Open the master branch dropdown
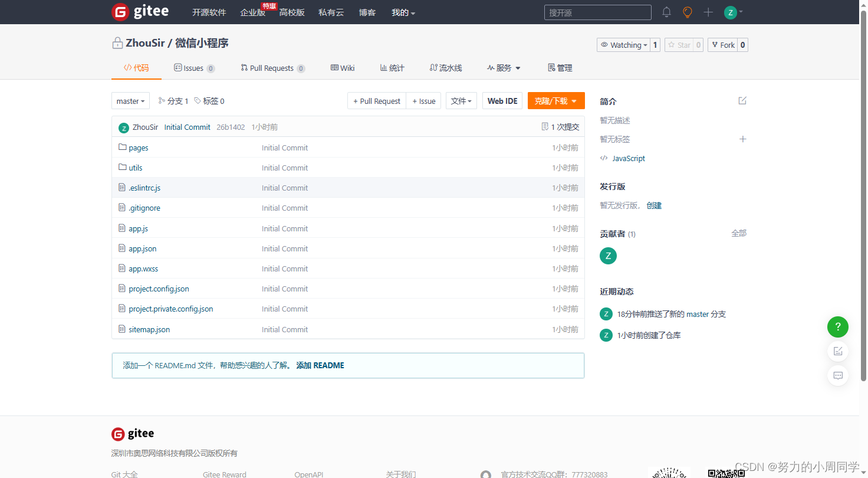Screen dimensions: 868x478 pos(130,101)
